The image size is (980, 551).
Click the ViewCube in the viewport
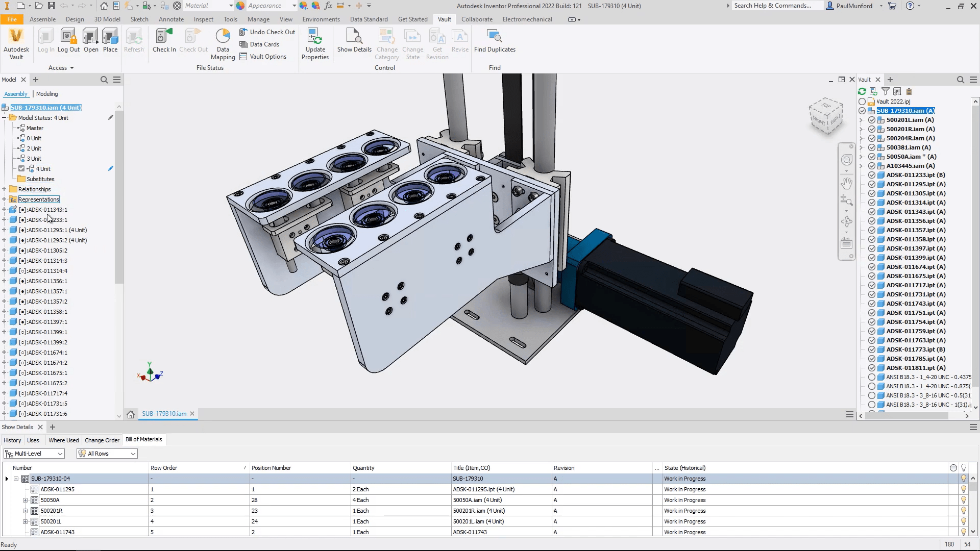[x=825, y=116]
